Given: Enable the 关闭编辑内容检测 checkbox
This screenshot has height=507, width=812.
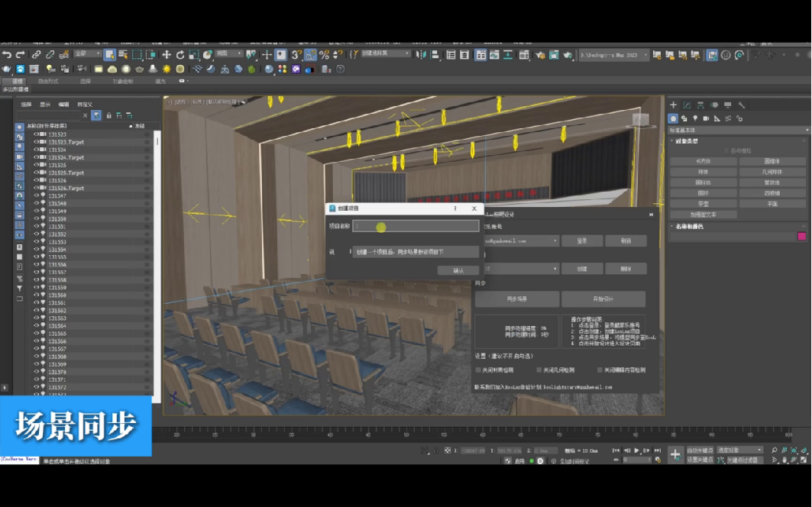Looking at the screenshot, I should 600,370.
